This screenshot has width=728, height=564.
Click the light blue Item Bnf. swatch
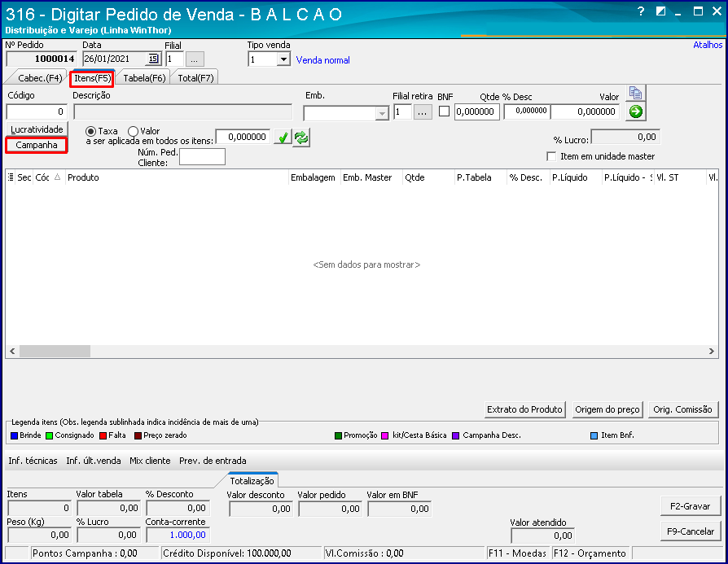click(594, 436)
